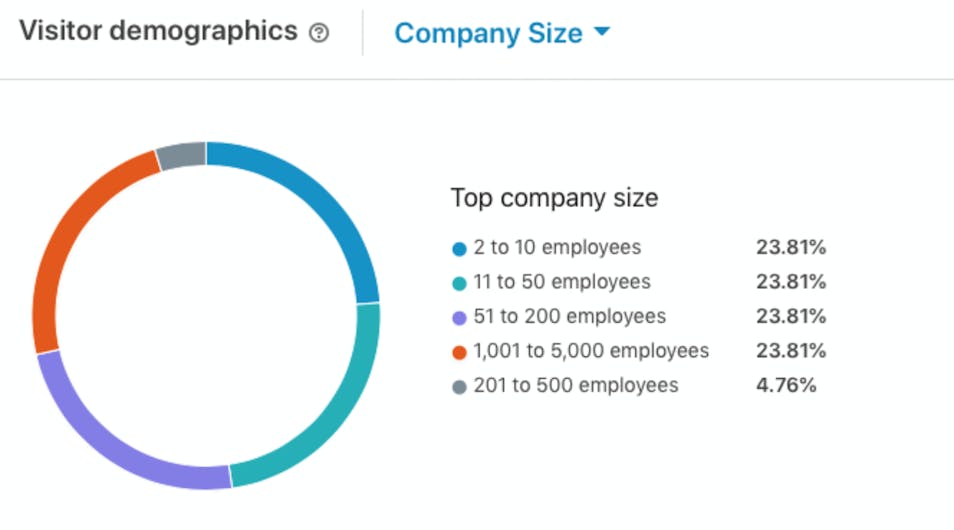954x530 pixels.
Task: Select the 51 to 200 employees label
Action: pos(569,317)
